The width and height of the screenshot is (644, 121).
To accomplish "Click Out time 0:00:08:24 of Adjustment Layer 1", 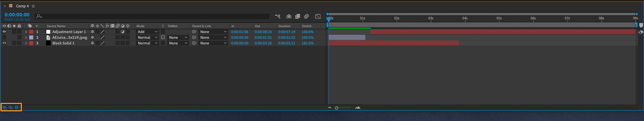I will coord(263,32).
